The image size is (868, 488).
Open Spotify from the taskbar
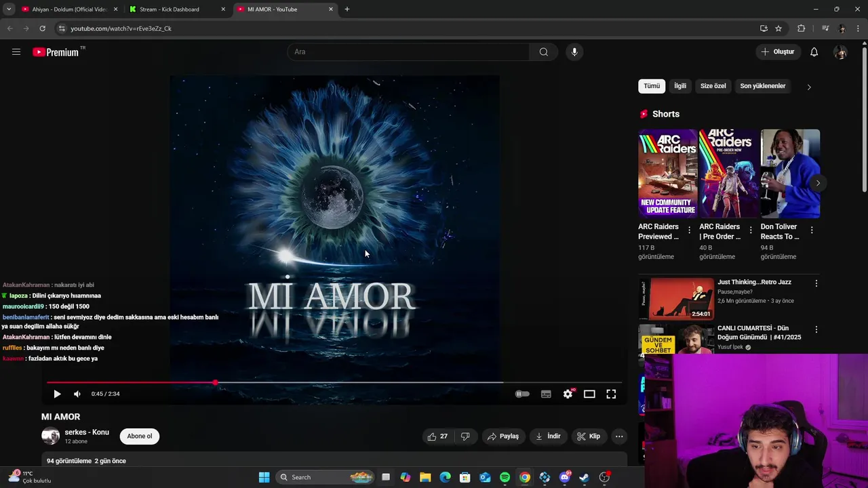505,477
